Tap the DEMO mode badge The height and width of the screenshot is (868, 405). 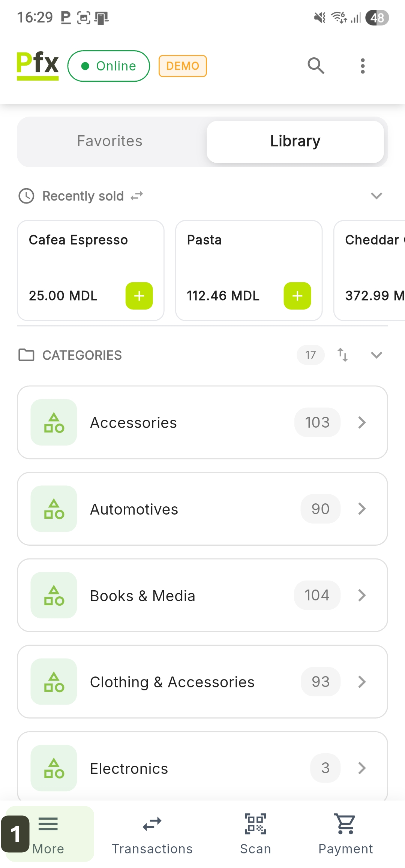(x=183, y=66)
